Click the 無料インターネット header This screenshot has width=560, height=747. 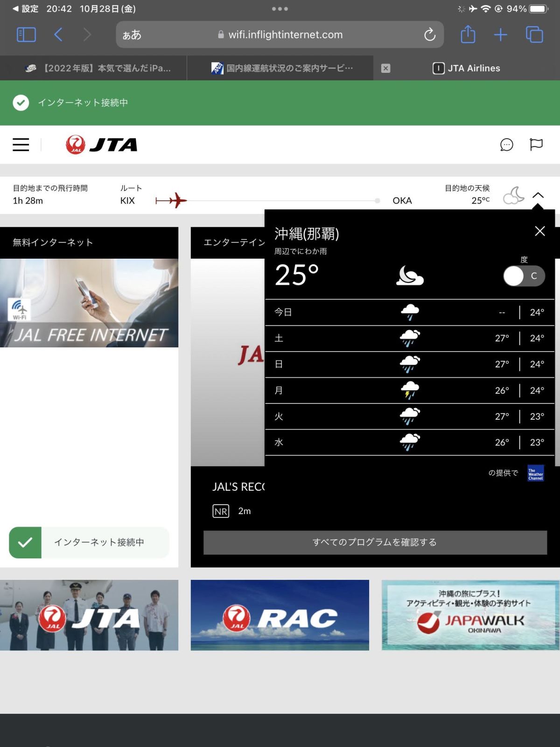pos(89,243)
